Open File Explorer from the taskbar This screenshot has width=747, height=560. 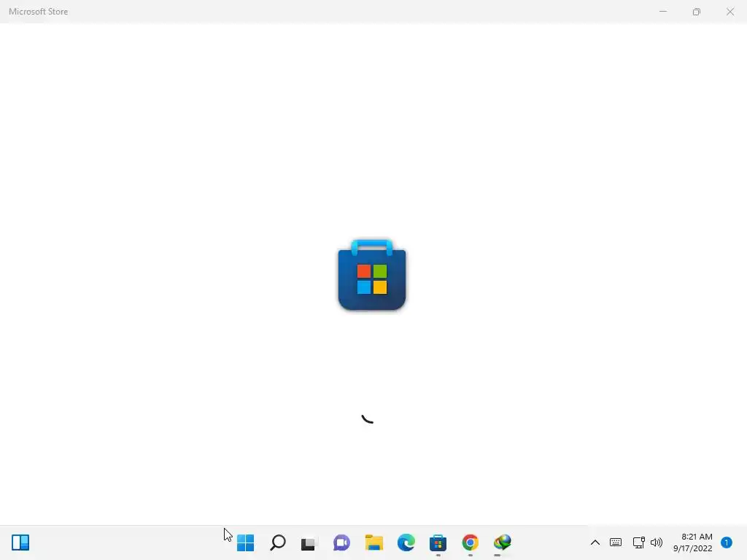(x=374, y=542)
